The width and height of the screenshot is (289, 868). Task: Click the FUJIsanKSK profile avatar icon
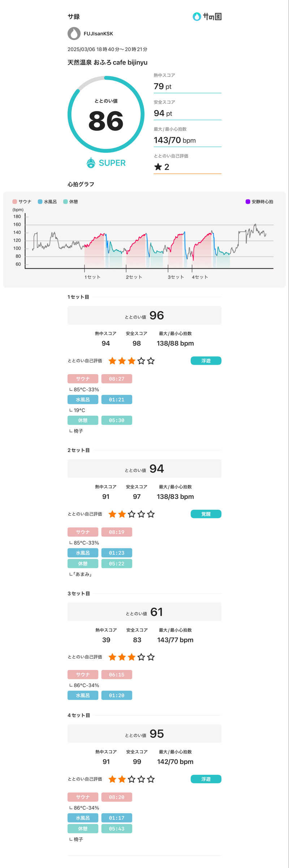74,34
